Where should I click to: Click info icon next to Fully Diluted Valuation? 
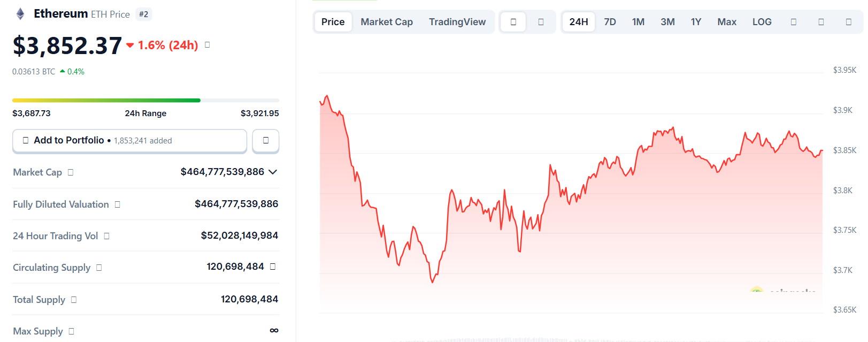coord(118,204)
